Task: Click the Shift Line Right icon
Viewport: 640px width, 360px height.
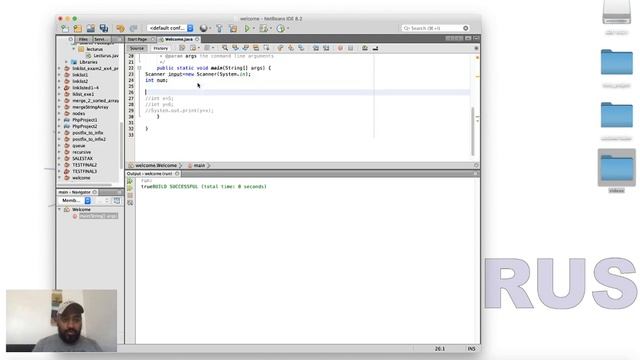Action: [326, 48]
